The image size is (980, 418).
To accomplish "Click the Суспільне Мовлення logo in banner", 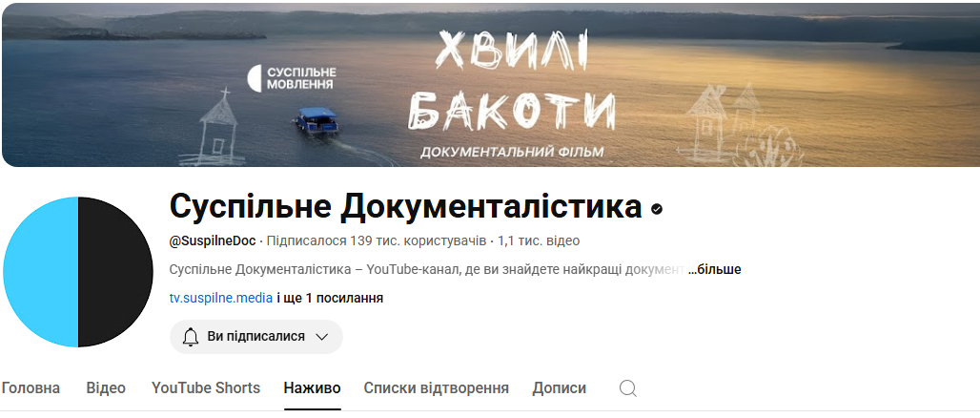I will tap(292, 79).
